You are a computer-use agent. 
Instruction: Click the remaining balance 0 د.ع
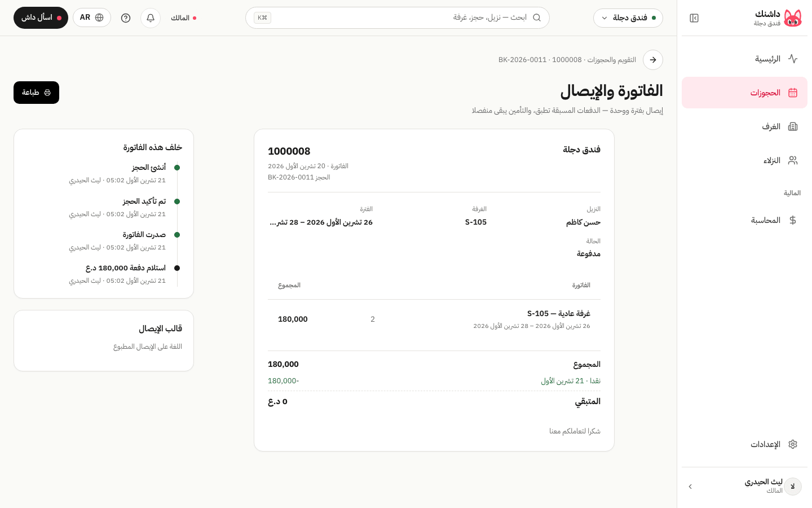[x=277, y=401]
